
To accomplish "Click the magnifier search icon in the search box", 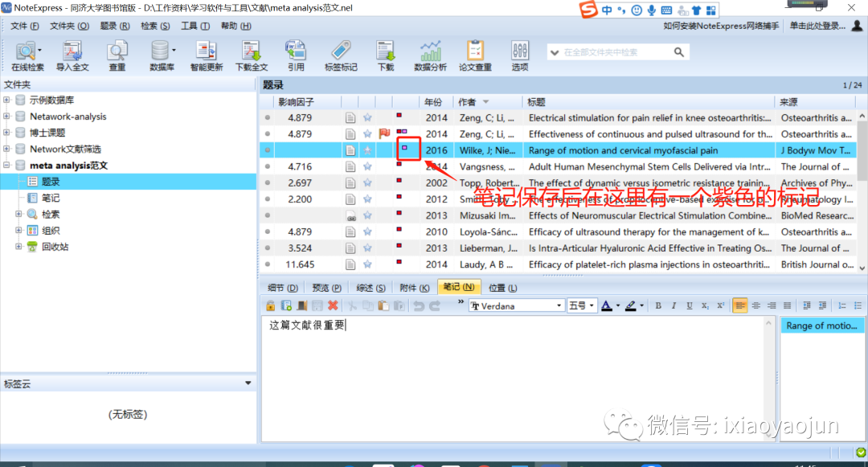I will tap(678, 52).
